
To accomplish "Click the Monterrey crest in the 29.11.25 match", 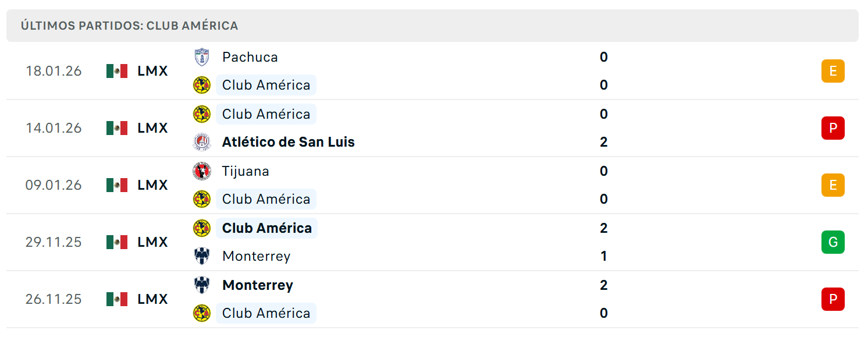I will pos(202,256).
